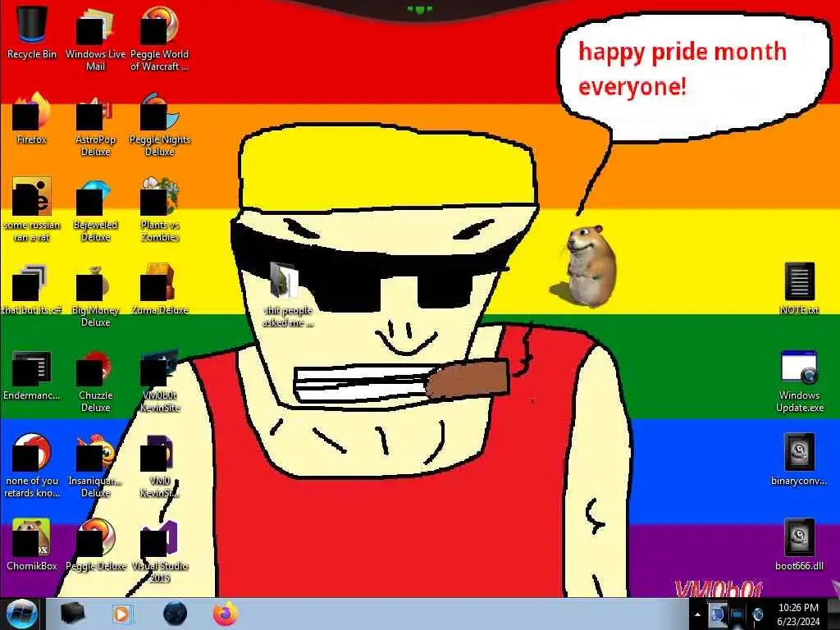Viewport: 840px width, 630px height.
Task: Launch Firefox from the taskbar
Action: 226,614
